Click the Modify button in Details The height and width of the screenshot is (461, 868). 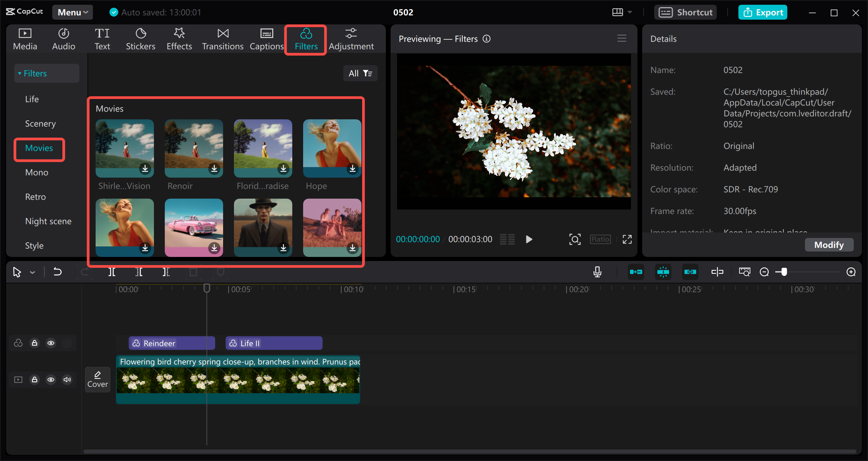coord(829,245)
